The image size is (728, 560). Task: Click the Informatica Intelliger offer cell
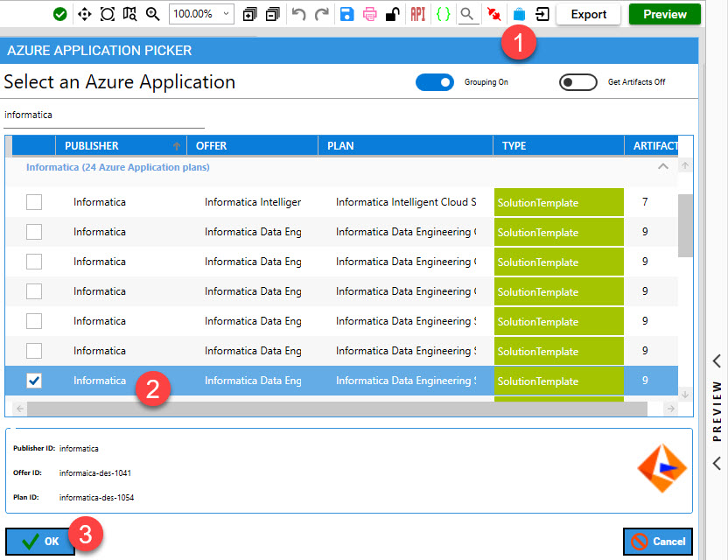click(x=253, y=202)
